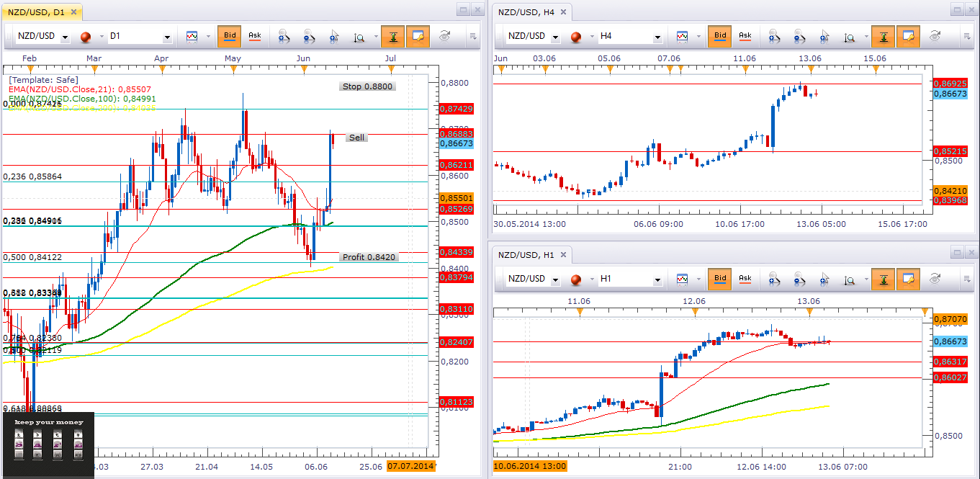The height and width of the screenshot is (479, 980).
Task: Toggle the Bid line on the D1 chart
Action: (229, 36)
